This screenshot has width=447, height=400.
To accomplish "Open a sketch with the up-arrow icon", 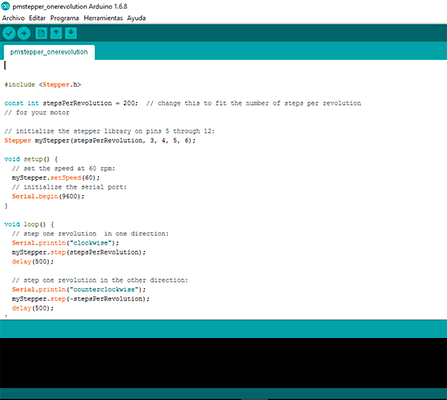I will click(56, 33).
